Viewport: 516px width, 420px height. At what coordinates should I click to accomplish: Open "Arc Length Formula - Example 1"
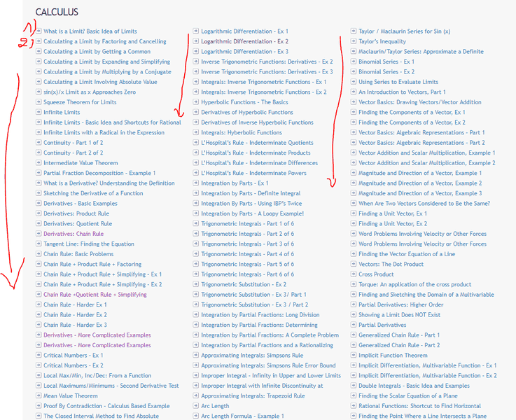click(242, 416)
